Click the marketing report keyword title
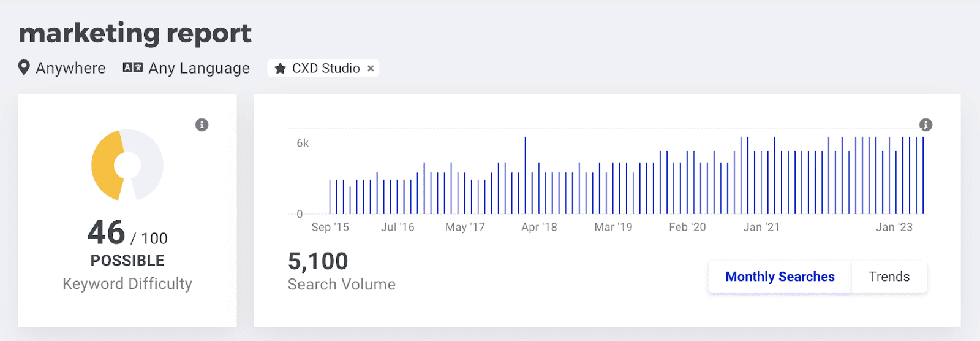 point(135,33)
